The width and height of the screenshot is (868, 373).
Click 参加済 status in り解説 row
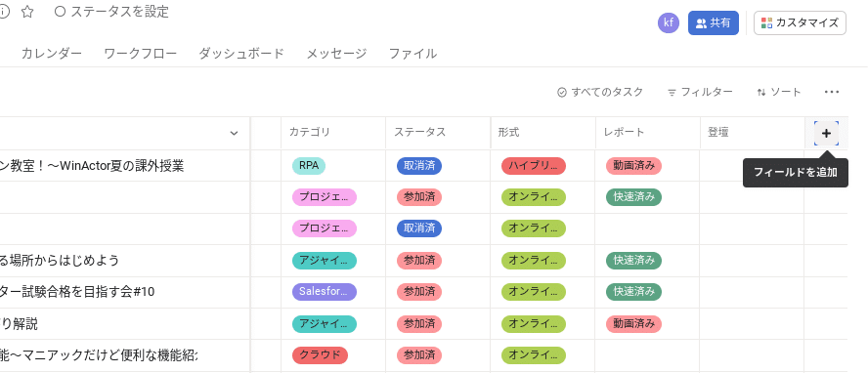pyautogui.click(x=419, y=323)
